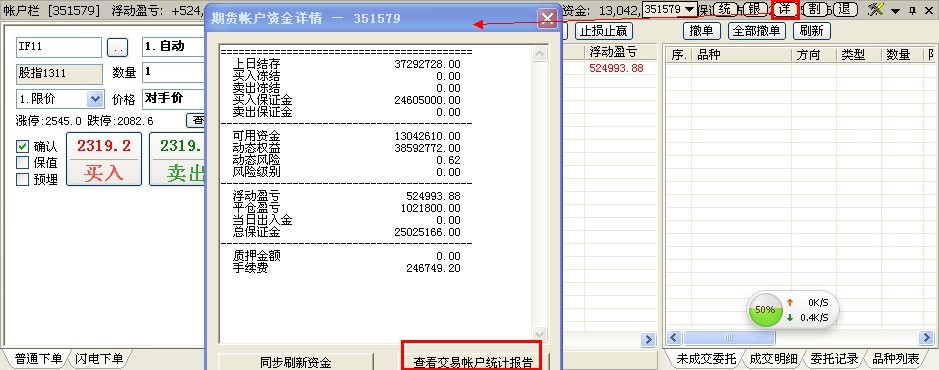Switch to the 普通下单 tab
The height and width of the screenshot is (370, 939).
coord(37,359)
